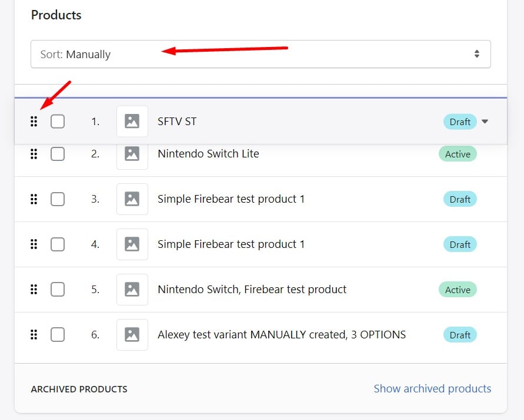Click the image placeholder icon for SFTV ST
Viewport: 524px width, 420px height.
132,122
